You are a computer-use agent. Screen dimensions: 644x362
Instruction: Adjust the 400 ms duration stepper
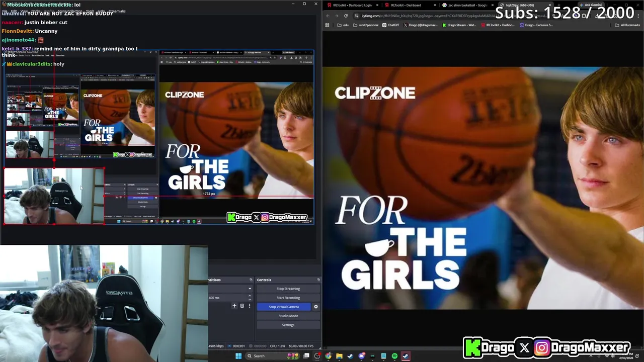point(250,298)
